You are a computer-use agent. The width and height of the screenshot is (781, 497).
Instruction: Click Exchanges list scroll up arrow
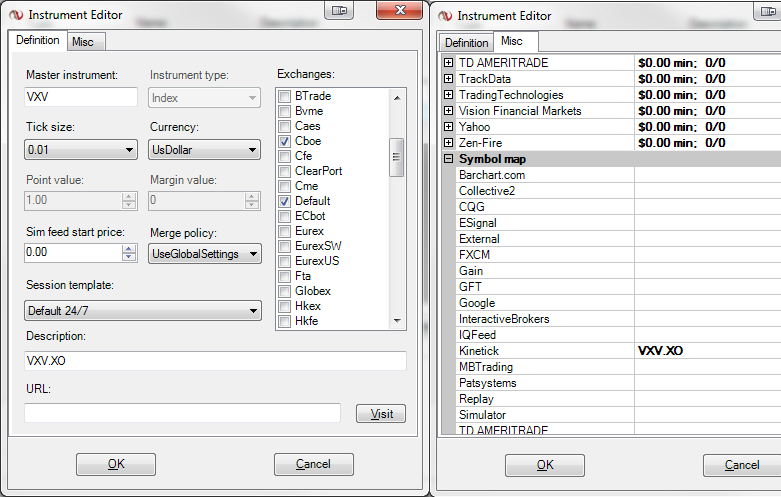tap(397, 98)
